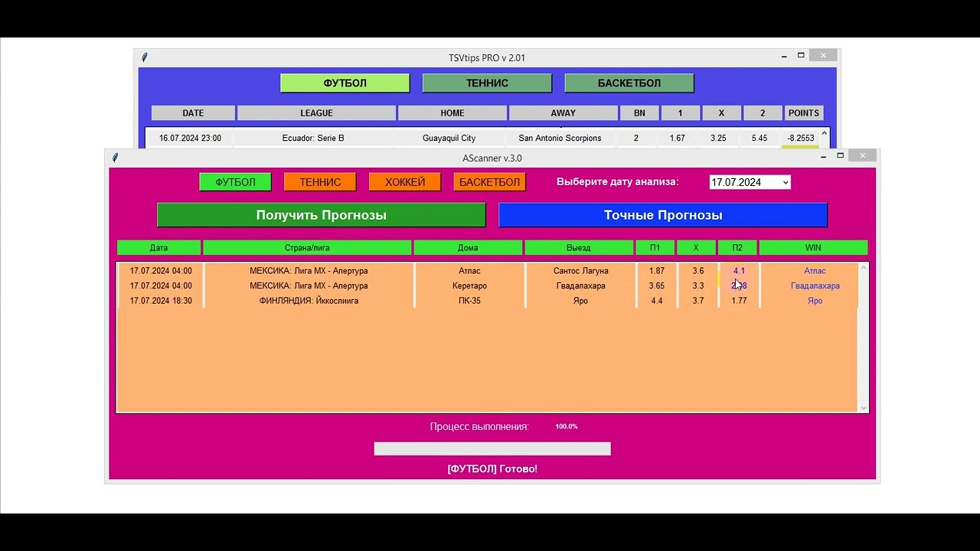Click the Точные Прогнозы button
This screenshot has width=980, height=551.
[x=663, y=215]
